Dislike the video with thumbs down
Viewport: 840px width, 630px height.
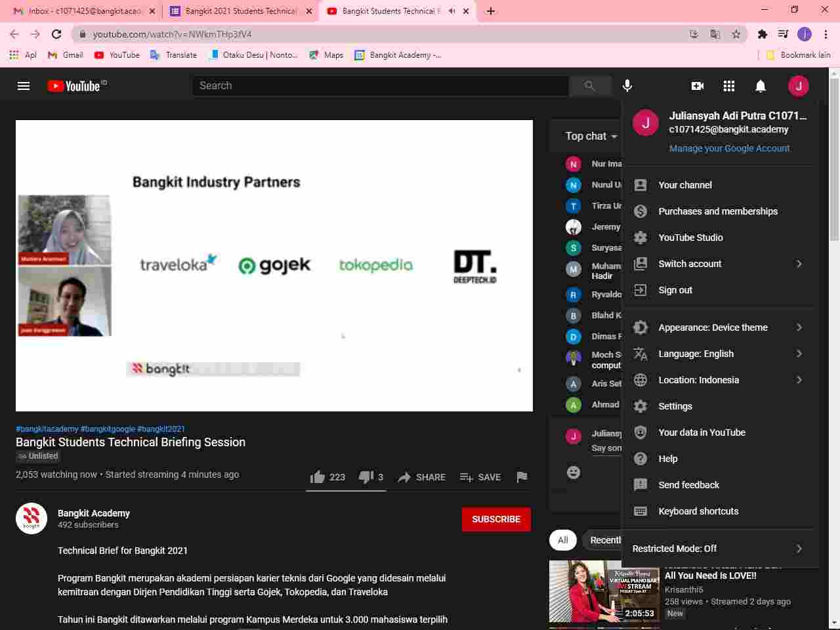click(366, 477)
